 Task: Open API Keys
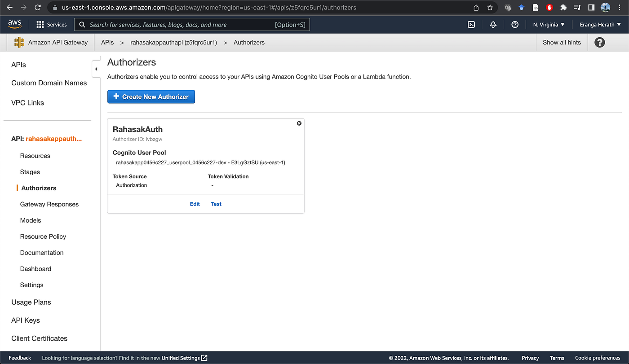(x=26, y=320)
